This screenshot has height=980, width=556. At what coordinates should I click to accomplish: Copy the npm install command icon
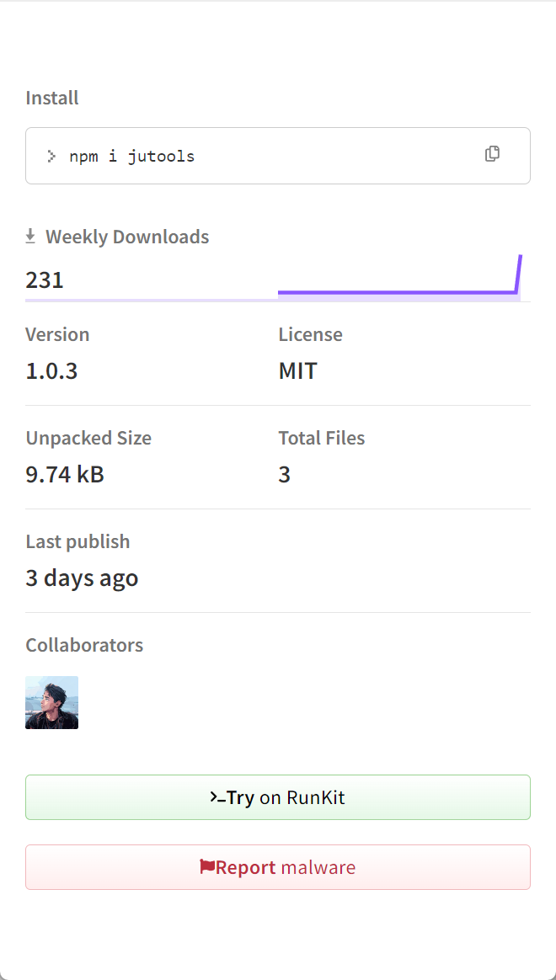(492, 153)
